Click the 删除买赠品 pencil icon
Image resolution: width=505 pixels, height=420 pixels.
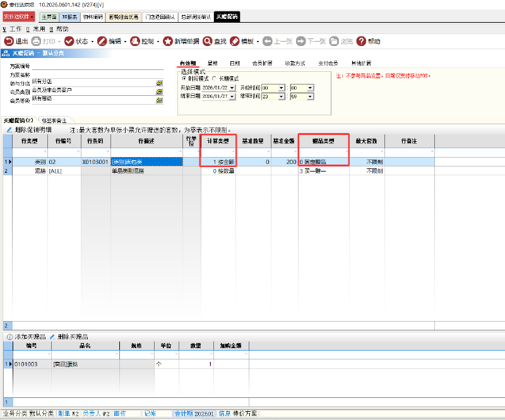tap(52, 337)
